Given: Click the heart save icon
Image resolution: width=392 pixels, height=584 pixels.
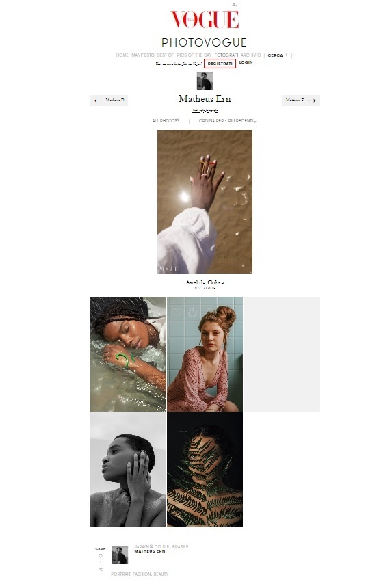Looking at the screenshot, I should tap(101, 556).
